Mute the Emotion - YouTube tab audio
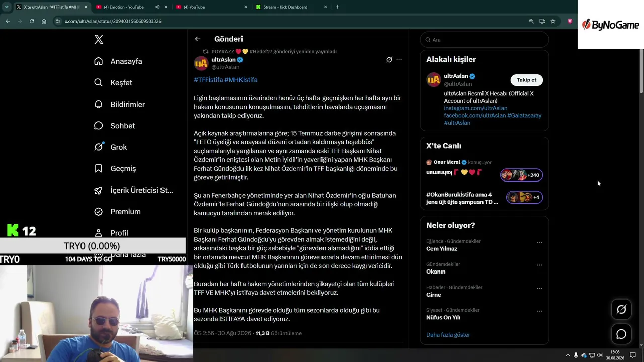644x362 pixels. coord(157,7)
